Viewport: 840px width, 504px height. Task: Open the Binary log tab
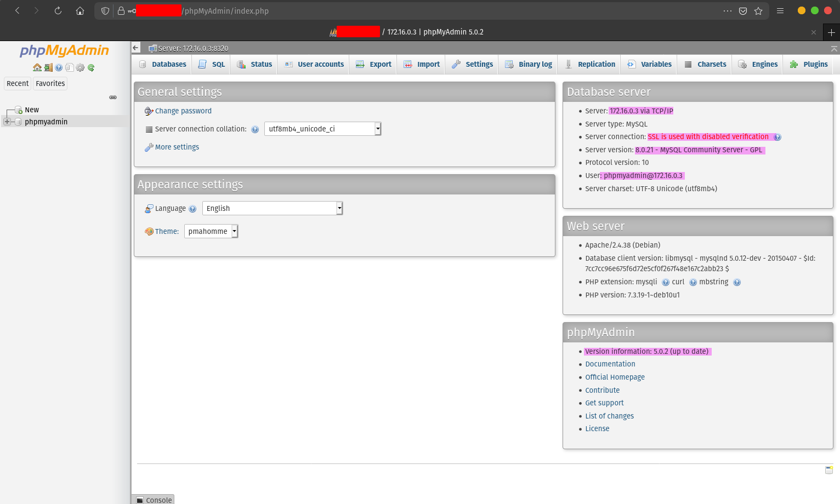point(529,64)
